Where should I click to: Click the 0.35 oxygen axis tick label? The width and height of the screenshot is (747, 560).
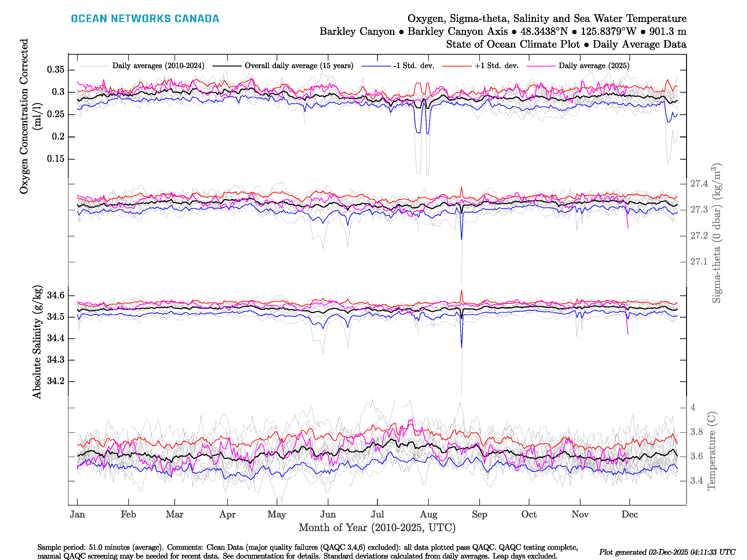click(56, 70)
